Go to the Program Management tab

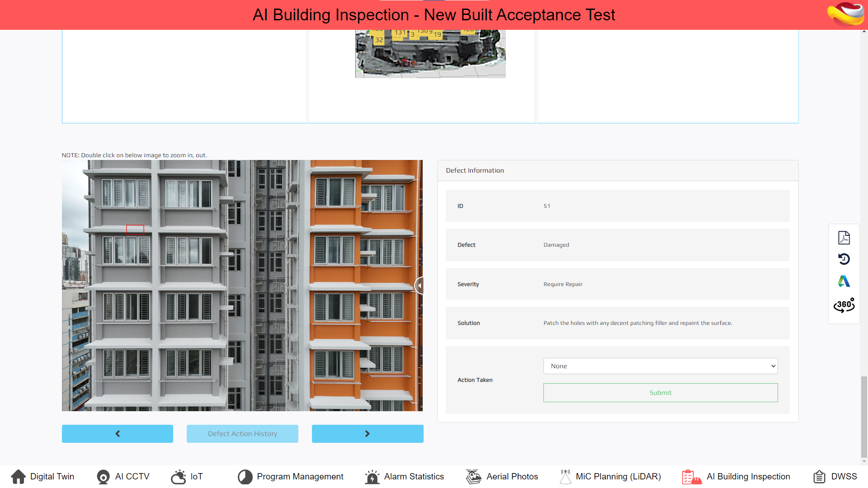(x=300, y=477)
